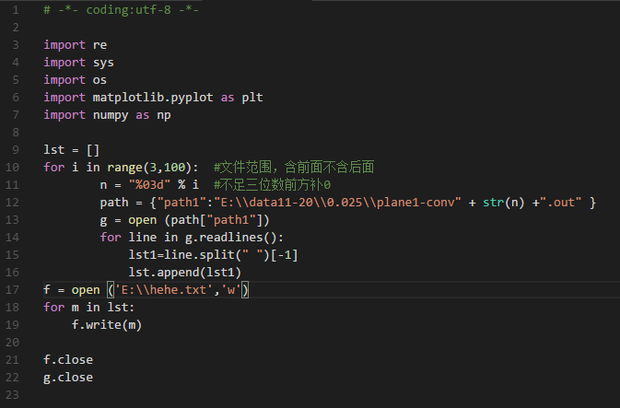Viewport: 620px width, 408px height.
Task: Click the "path1" key in the dict definition
Action: point(183,203)
